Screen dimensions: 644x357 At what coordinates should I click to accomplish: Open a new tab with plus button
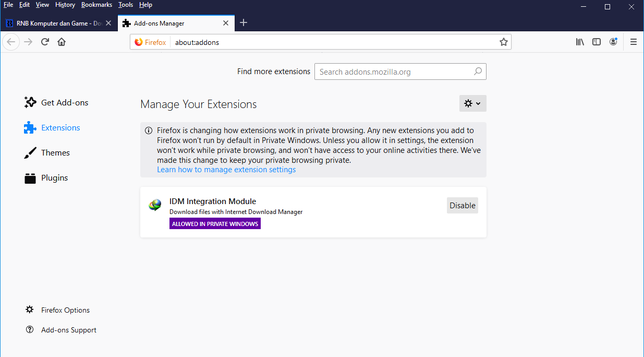click(x=244, y=23)
